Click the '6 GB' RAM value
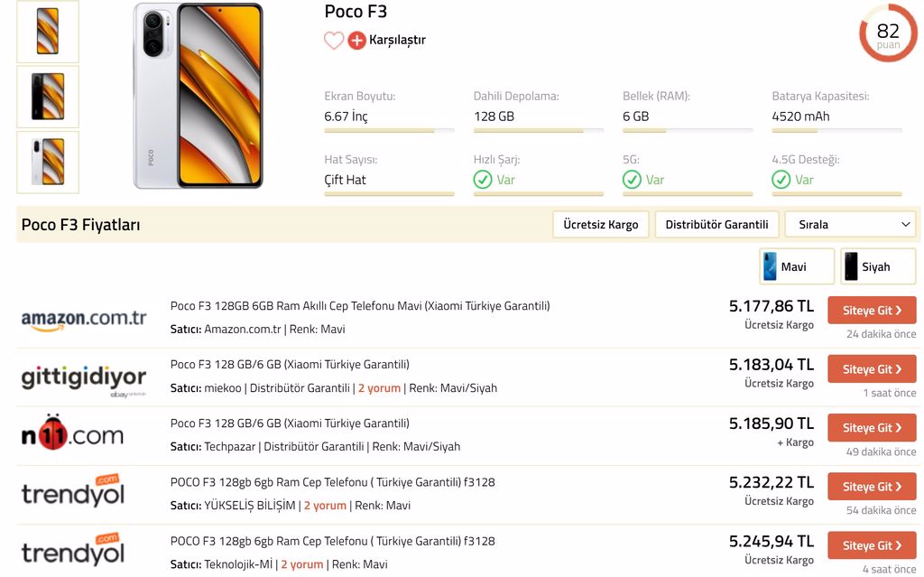Image resolution: width=924 pixels, height=577 pixels. coord(636,116)
